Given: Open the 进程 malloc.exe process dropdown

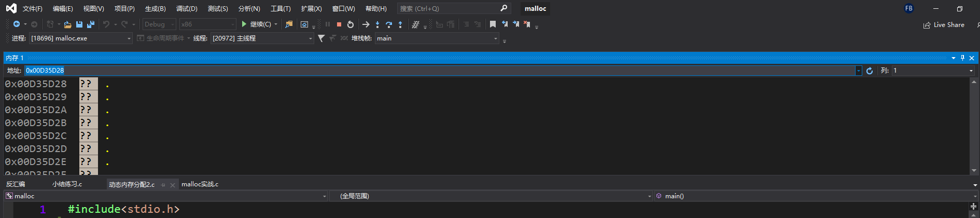Looking at the screenshot, I should 81,38.
